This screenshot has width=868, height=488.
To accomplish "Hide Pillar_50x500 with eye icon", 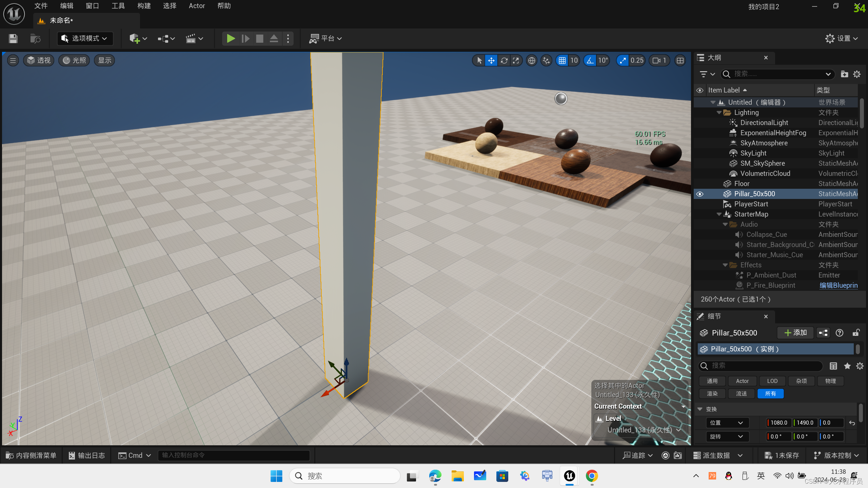I will (x=700, y=194).
